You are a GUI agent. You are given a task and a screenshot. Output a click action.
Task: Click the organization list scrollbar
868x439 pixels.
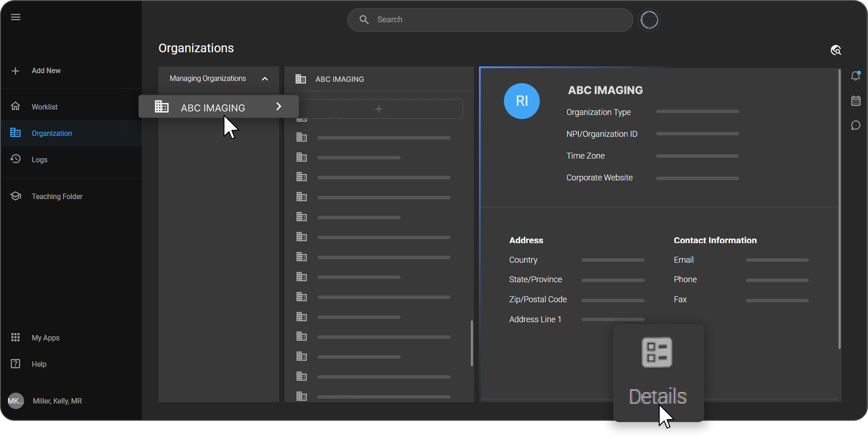pyautogui.click(x=472, y=343)
